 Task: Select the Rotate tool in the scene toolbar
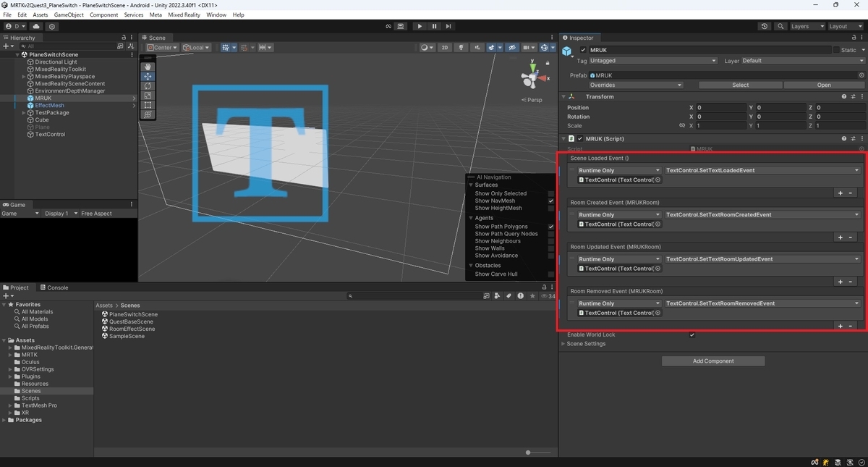tap(148, 85)
